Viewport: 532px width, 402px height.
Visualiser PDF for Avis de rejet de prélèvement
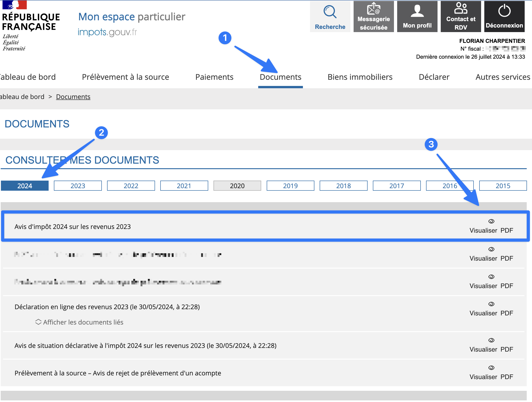(x=491, y=377)
